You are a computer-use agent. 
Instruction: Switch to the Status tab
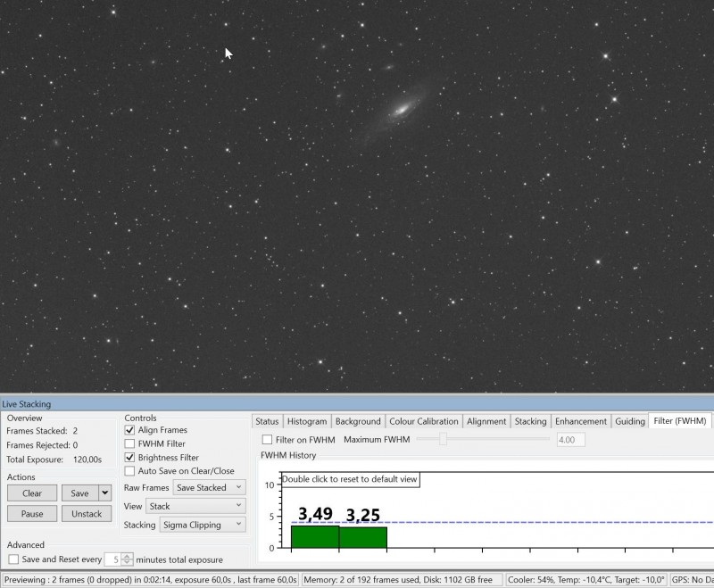point(267,421)
